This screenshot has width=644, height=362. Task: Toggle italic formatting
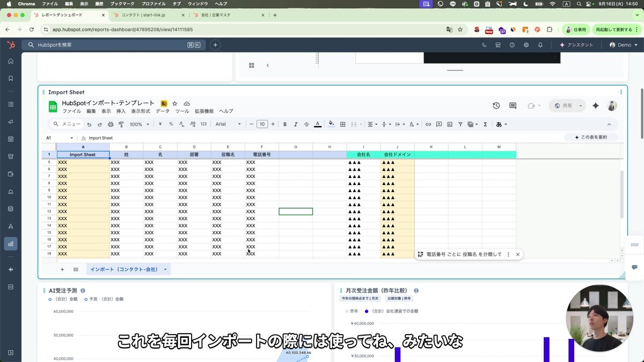pos(295,124)
